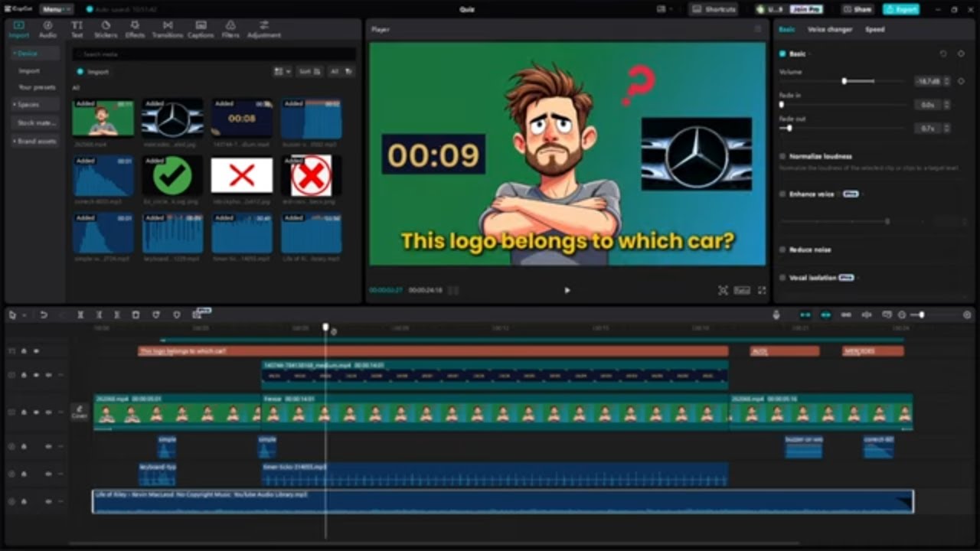This screenshot has height=551, width=980.
Task: Play the preview in the Player
Action: click(x=567, y=290)
